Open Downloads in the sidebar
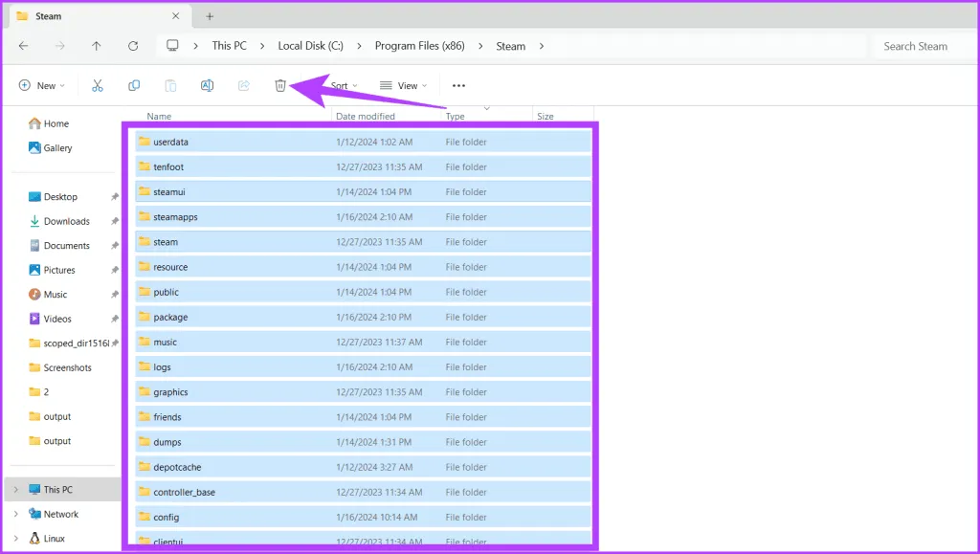This screenshot has height=554, width=980. click(x=66, y=221)
